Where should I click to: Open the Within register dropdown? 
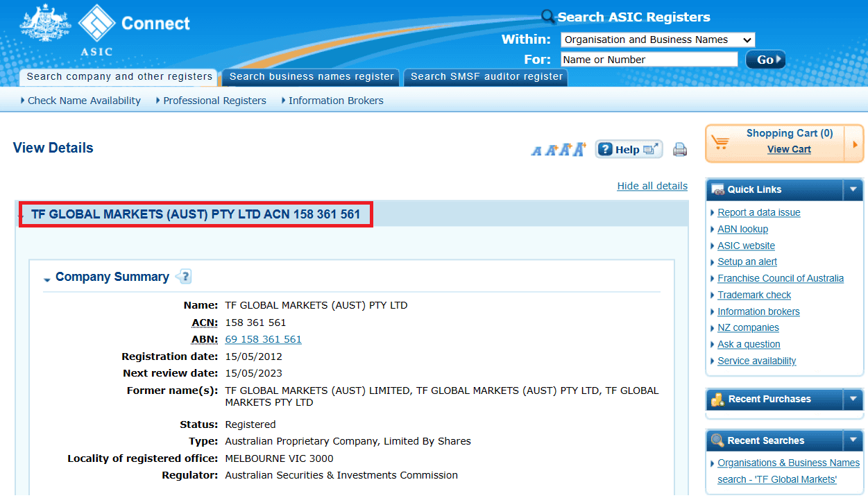657,40
